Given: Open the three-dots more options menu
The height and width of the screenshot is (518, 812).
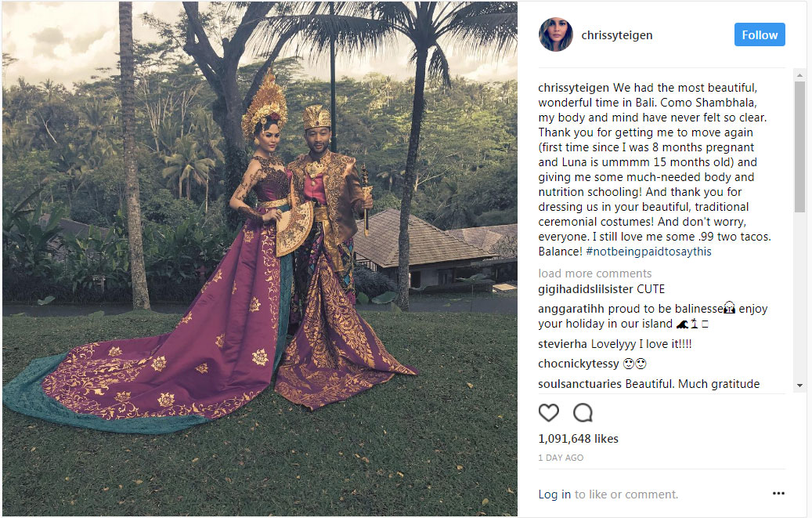Looking at the screenshot, I should click(778, 493).
